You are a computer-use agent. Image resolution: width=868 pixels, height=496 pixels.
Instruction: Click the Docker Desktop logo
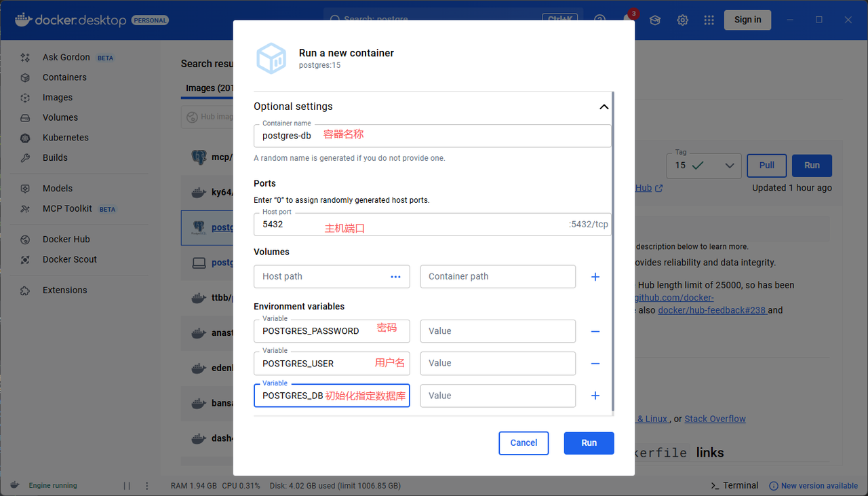71,20
